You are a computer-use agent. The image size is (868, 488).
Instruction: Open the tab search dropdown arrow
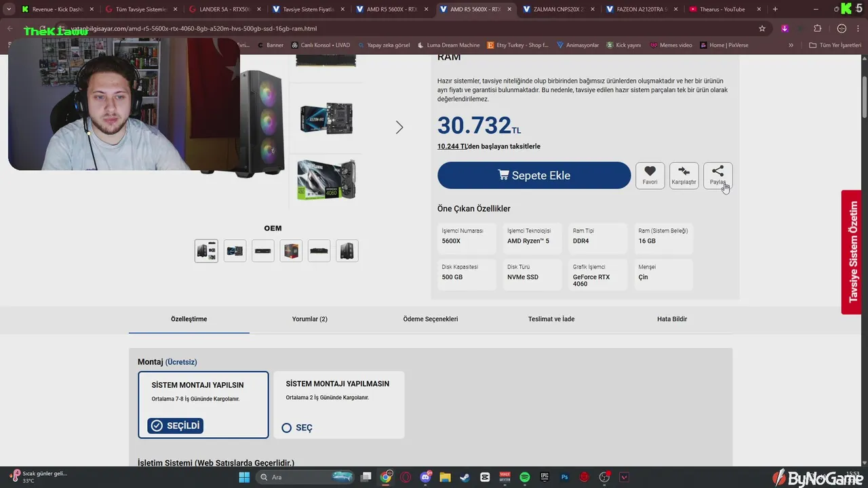(9, 9)
